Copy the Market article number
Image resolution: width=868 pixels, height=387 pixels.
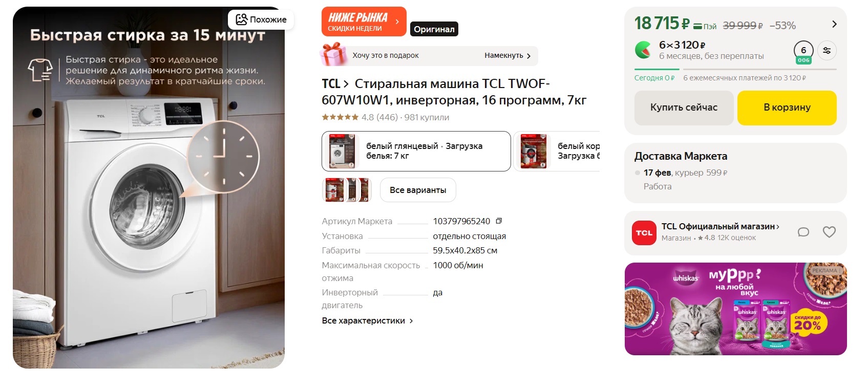499,221
